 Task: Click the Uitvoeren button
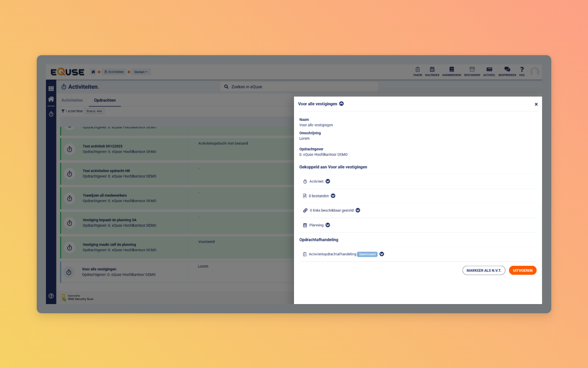tap(523, 270)
